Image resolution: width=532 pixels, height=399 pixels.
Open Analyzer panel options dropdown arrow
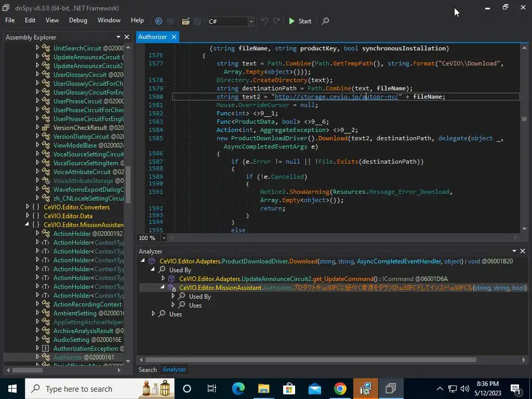pyautogui.click(x=514, y=251)
